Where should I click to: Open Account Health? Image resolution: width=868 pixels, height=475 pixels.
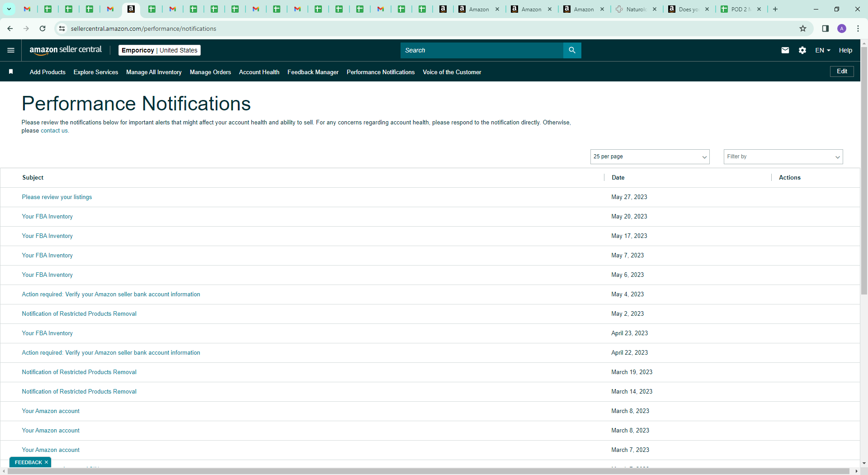(259, 72)
